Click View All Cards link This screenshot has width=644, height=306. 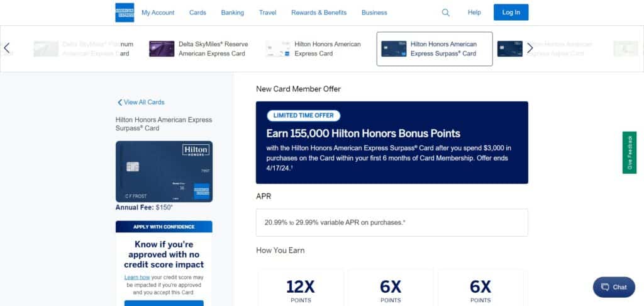(x=141, y=102)
